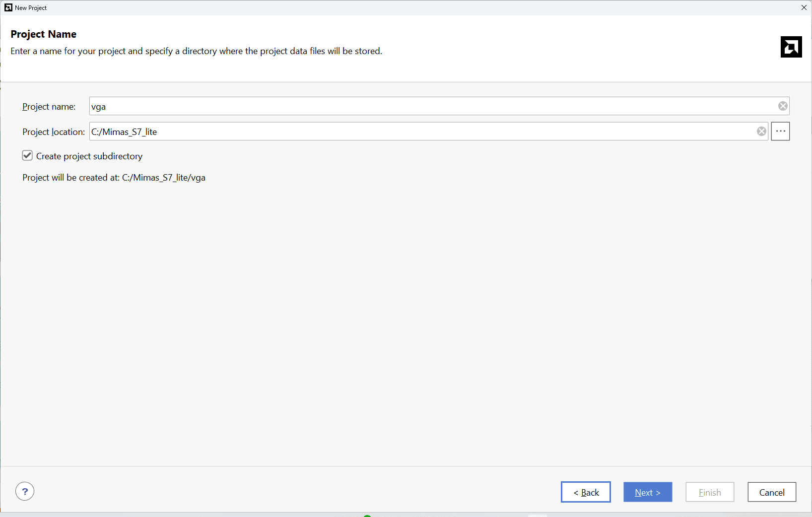Cancel the New Project wizard
The height and width of the screenshot is (517, 812).
(x=772, y=492)
